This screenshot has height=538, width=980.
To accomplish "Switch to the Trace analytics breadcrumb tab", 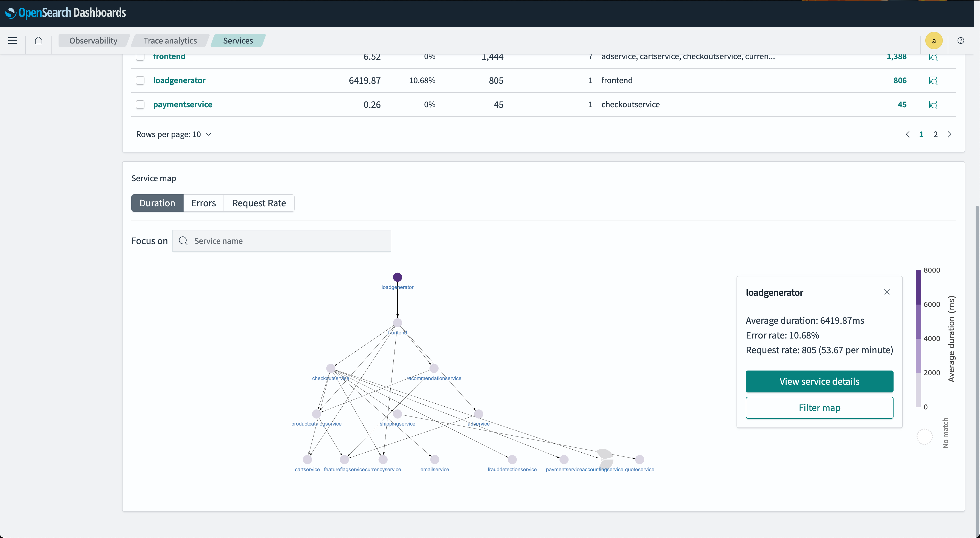I will 170,40.
